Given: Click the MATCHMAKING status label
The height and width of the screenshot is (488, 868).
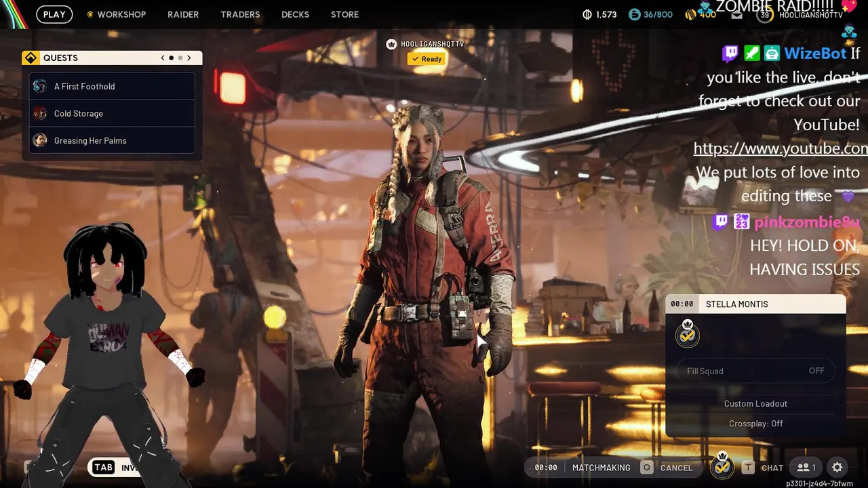Looking at the screenshot, I should click(601, 468).
